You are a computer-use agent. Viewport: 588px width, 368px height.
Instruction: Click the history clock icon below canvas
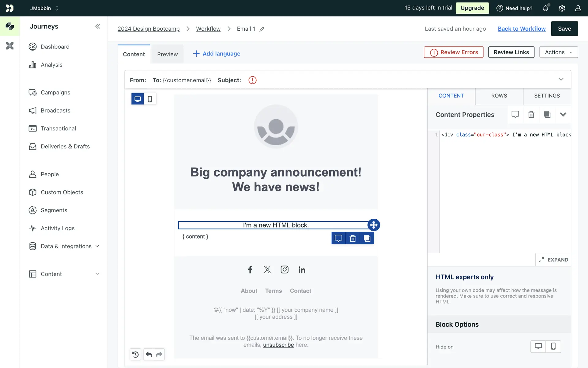click(135, 355)
